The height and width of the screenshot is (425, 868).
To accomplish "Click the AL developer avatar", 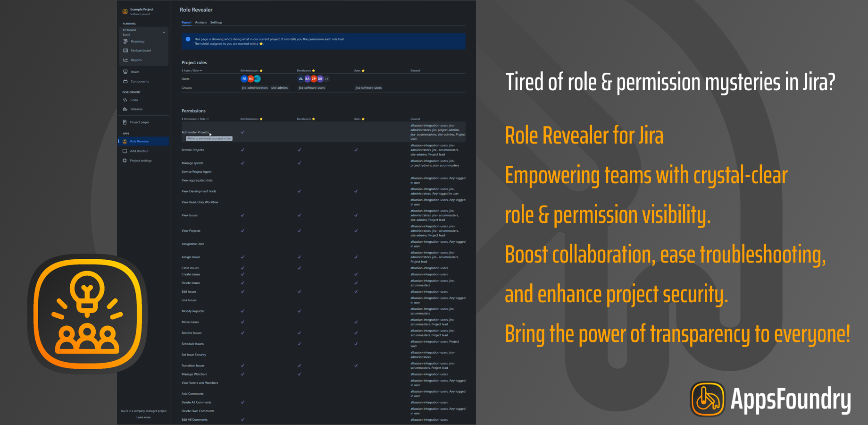I will click(x=301, y=79).
